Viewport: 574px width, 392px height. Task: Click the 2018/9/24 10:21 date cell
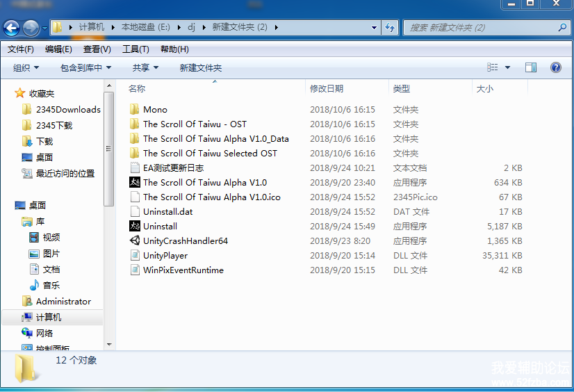[343, 168]
